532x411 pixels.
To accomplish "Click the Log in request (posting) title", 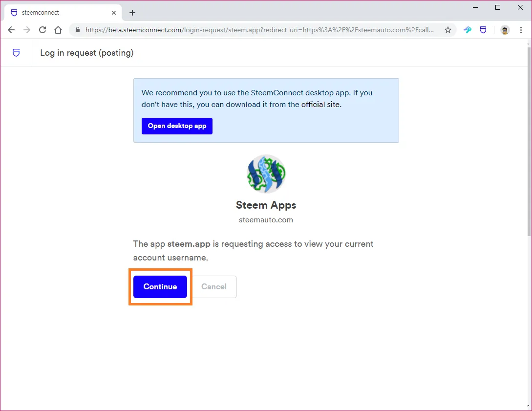I will coord(87,53).
